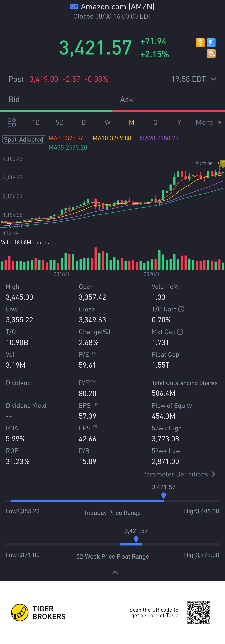Open Parameter Definitions
The width and height of the screenshot is (225, 644).
tap(179, 474)
